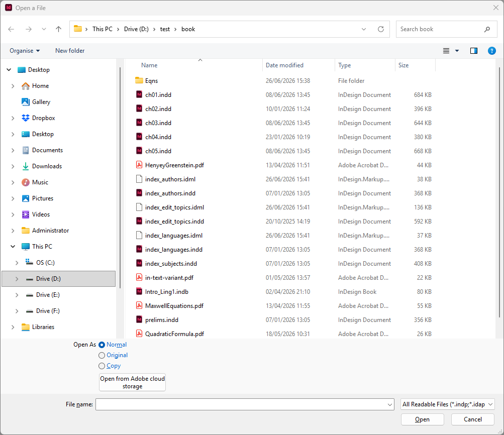504x435 pixels.
Task: Click Open from Adobe cloud storage button
Action: (133, 382)
